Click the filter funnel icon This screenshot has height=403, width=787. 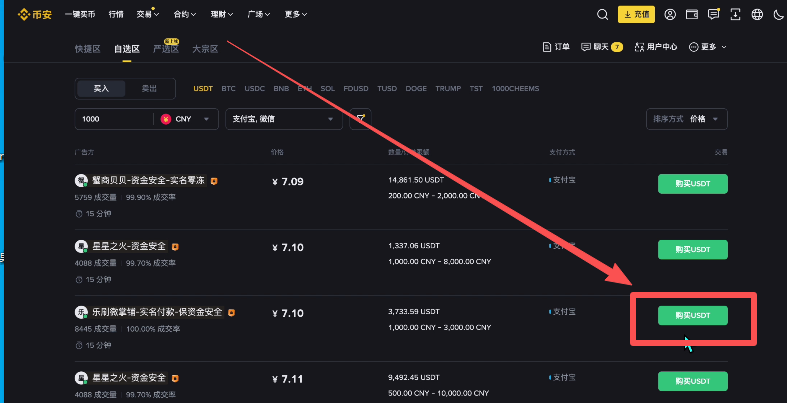360,118
